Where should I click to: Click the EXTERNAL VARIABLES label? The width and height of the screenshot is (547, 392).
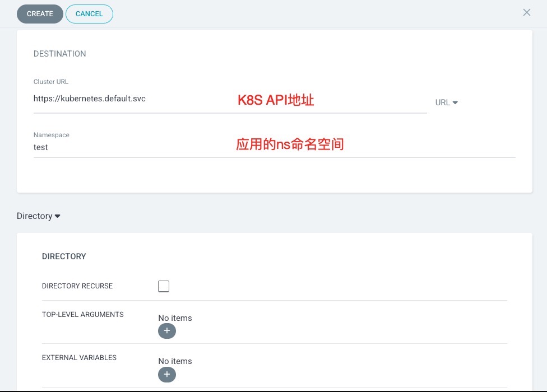click(x=79, y=358)
